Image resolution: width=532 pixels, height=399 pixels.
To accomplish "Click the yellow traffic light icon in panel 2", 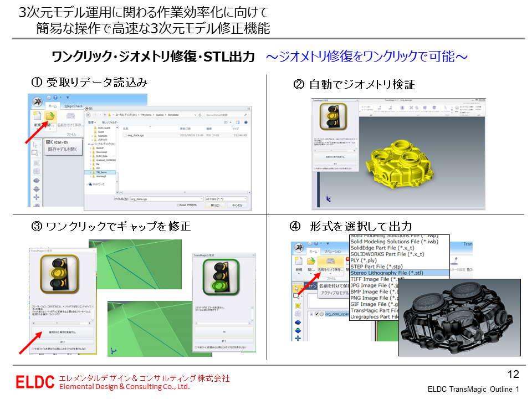I will coord(333,117).
